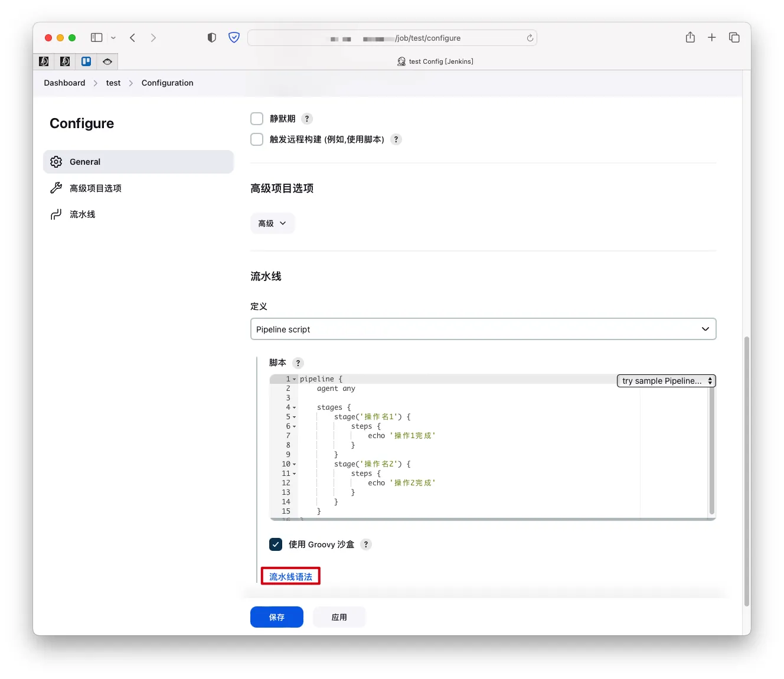Open a new tab with plus icon

[x=712, y=38]
